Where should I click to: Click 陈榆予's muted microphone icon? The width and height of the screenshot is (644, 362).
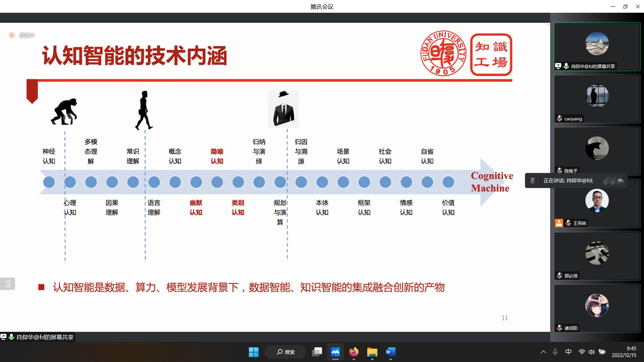[559, 171]
